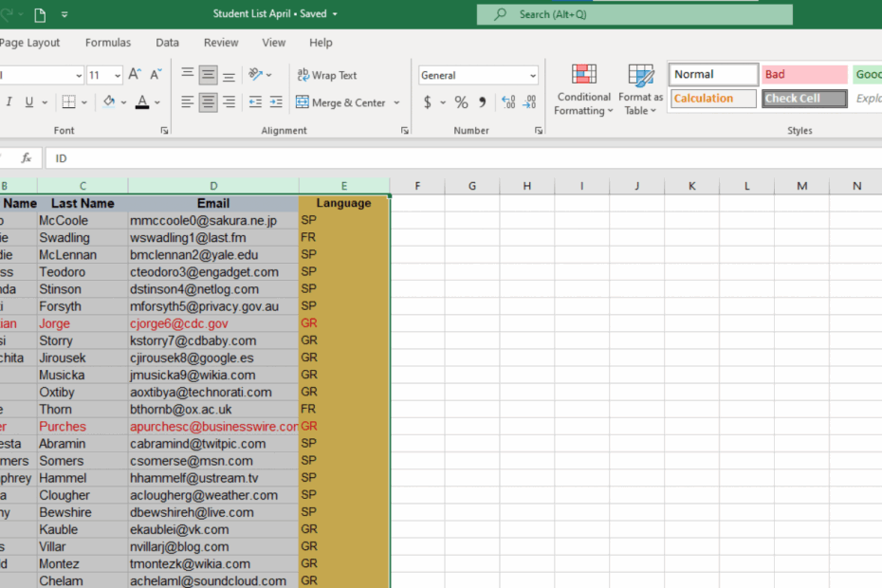Open Format as Table menu
The image size is (882, 588).
(x=640, y=89)
